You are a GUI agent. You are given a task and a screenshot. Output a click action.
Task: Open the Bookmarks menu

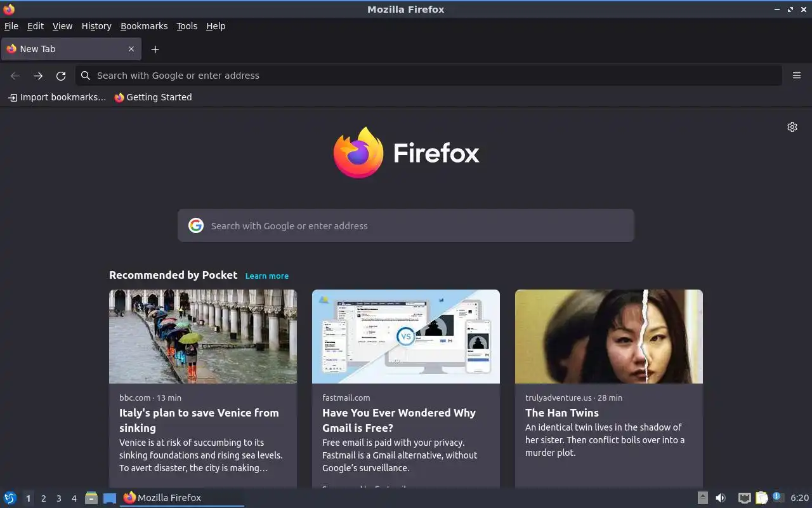point(144,26)
